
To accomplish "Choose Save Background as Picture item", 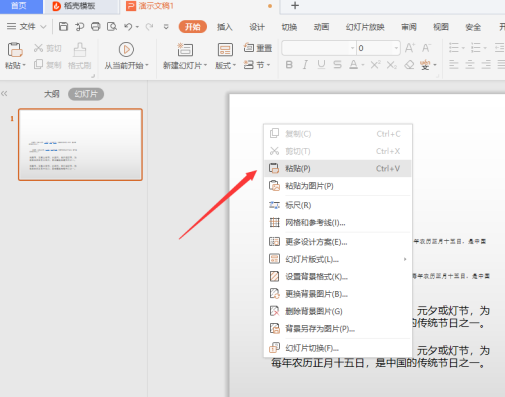I will (337, 328).
